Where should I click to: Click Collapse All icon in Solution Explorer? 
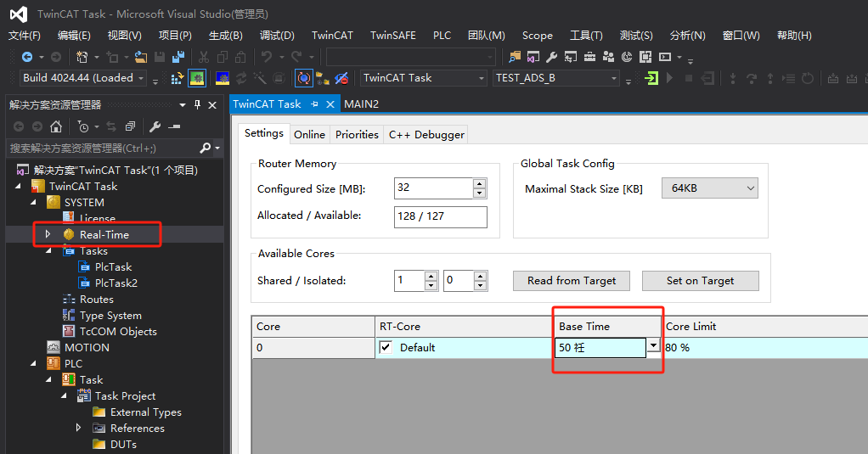[130, 126]
